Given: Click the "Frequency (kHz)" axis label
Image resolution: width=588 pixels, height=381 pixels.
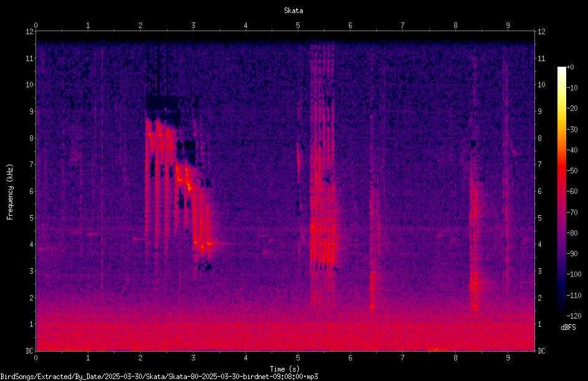Looking at the screenshot, I should pos(10,192).
